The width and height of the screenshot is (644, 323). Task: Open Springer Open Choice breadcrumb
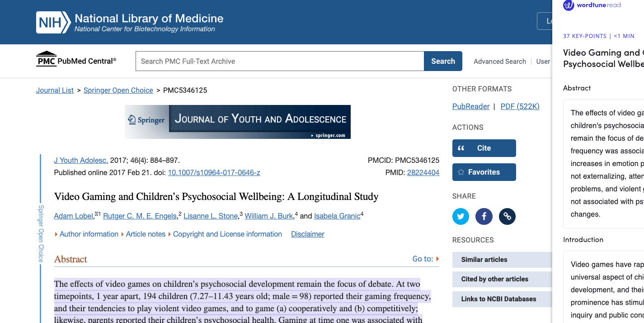(118, 90)
